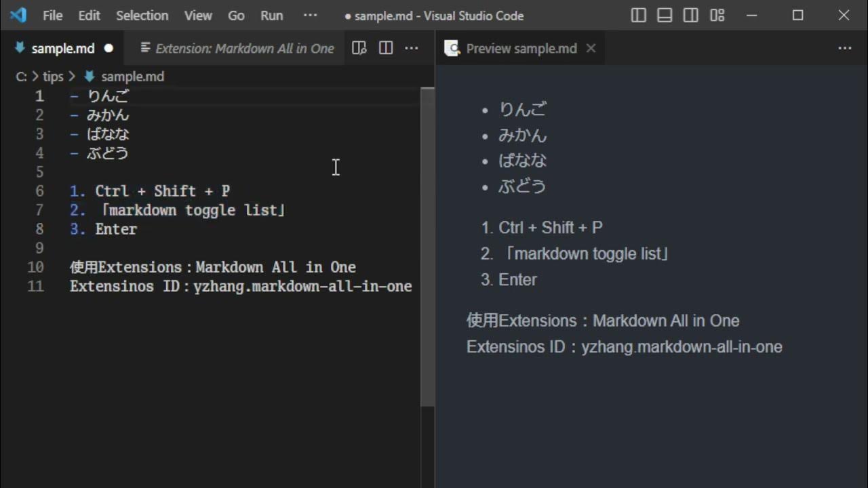
Task: Open more actions in left editor group
Action: 412,48
